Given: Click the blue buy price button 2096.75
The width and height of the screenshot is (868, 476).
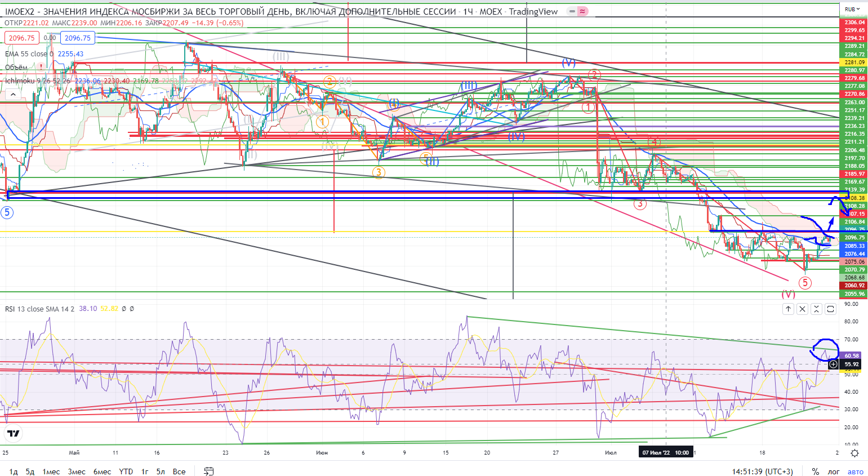Looking at the screenshot, I should 77,38.
